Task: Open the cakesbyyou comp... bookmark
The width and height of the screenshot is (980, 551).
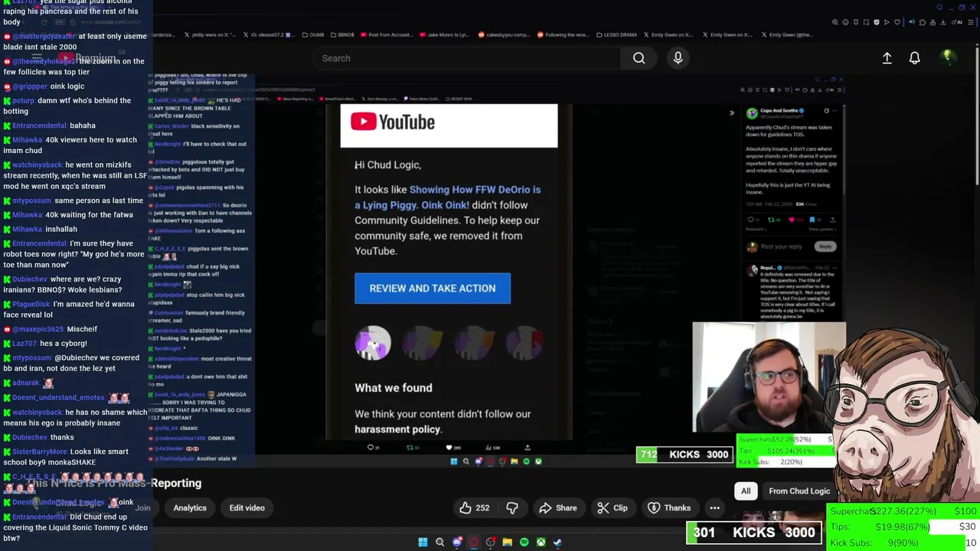Action: 504,34
